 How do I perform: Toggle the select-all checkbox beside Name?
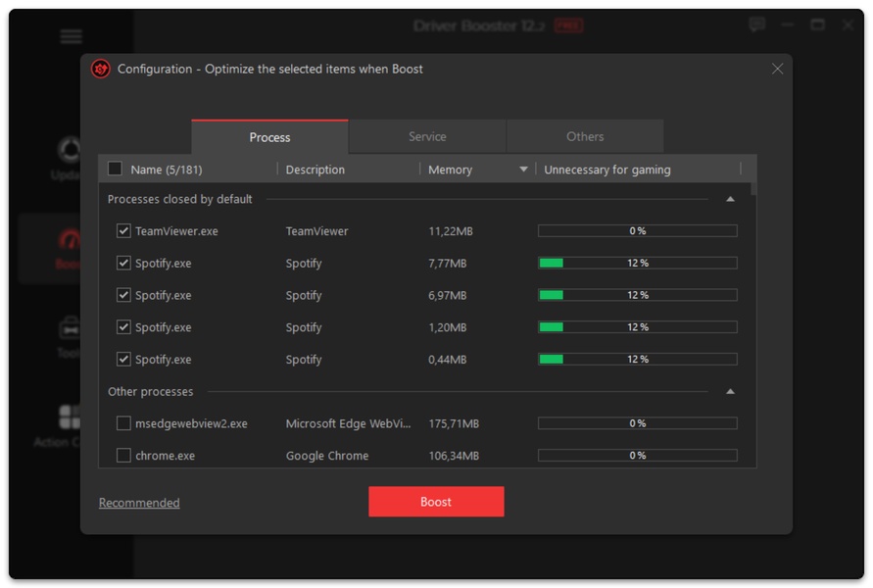(115, 169)
